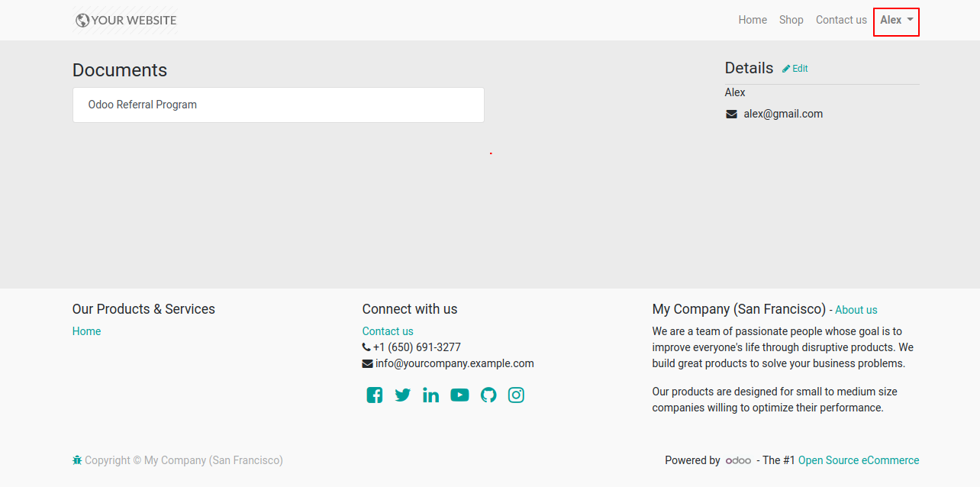Open the Shop menu item
The width and height of the screenshot is (980, 487).
791,21
